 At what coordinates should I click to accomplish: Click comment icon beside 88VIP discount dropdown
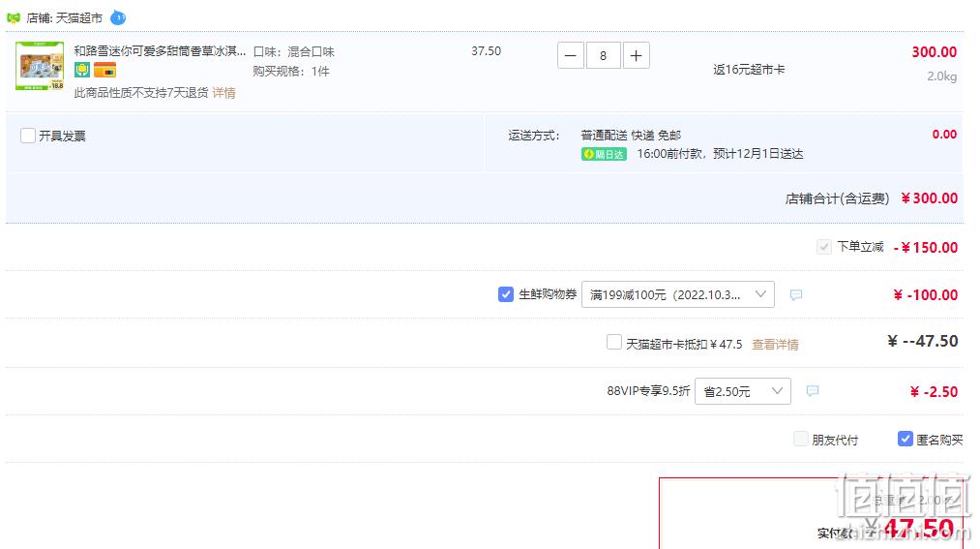(x=812, y=391)
